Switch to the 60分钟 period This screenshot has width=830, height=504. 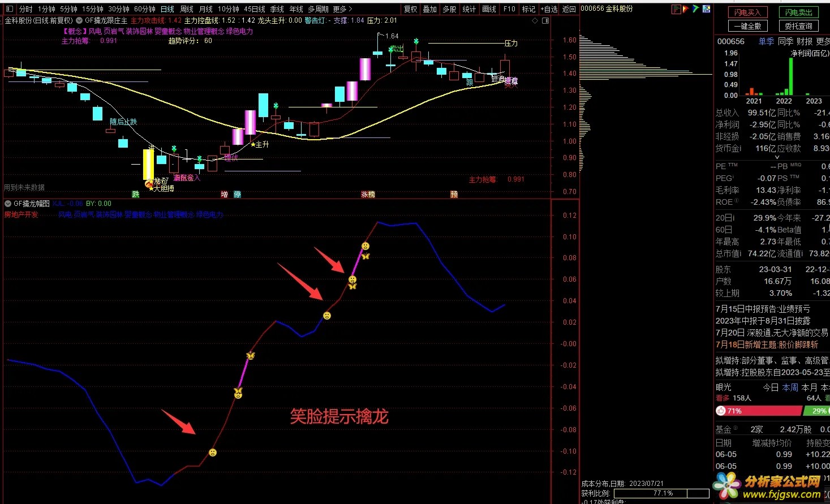click(145, 9)
